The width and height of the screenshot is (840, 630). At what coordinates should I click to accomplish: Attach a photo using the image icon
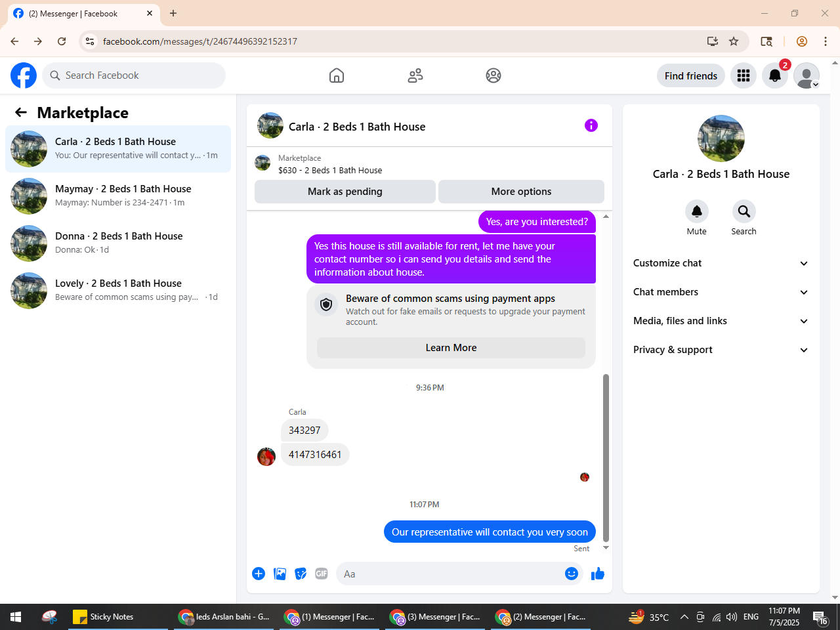pyautogui.click(x=280, y=574)
